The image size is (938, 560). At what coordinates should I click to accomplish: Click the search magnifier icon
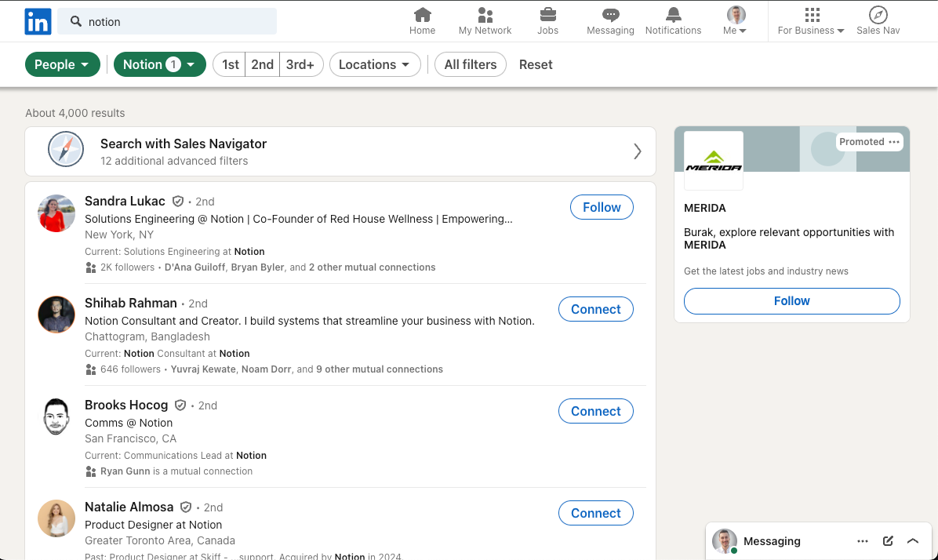[x=76, y=21]
